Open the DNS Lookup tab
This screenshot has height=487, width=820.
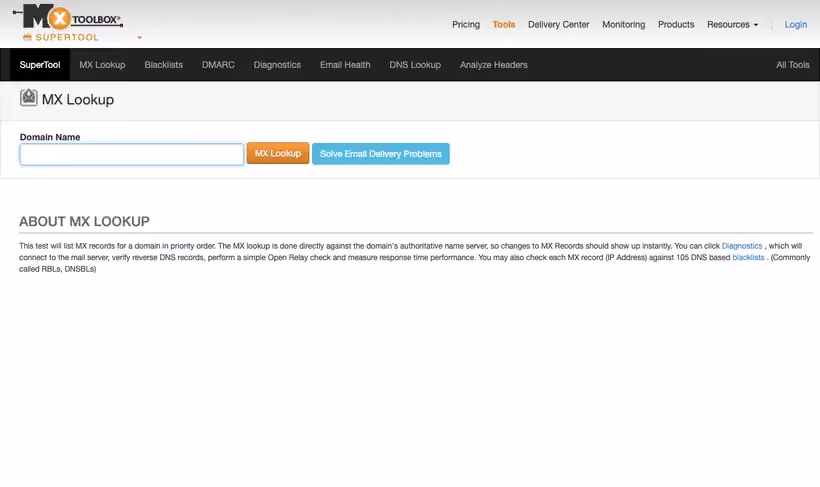415,65
